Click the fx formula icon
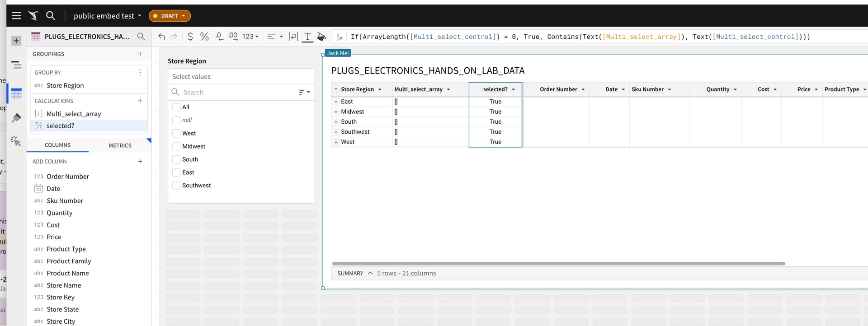Image resolution: width=868 pixels, height=326 pixels. [x=340, y=37]
